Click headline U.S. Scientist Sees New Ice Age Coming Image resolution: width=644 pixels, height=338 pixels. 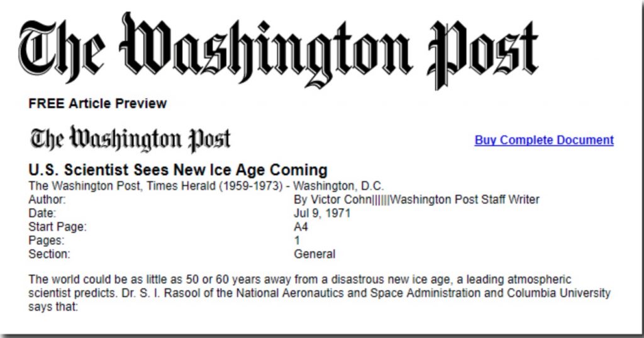[178, 170]
